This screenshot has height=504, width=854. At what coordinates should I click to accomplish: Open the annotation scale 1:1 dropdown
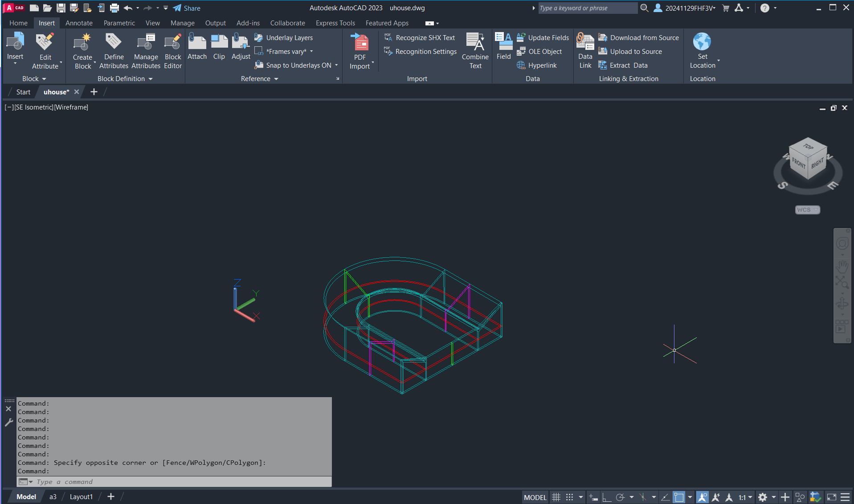click(745, 497)
